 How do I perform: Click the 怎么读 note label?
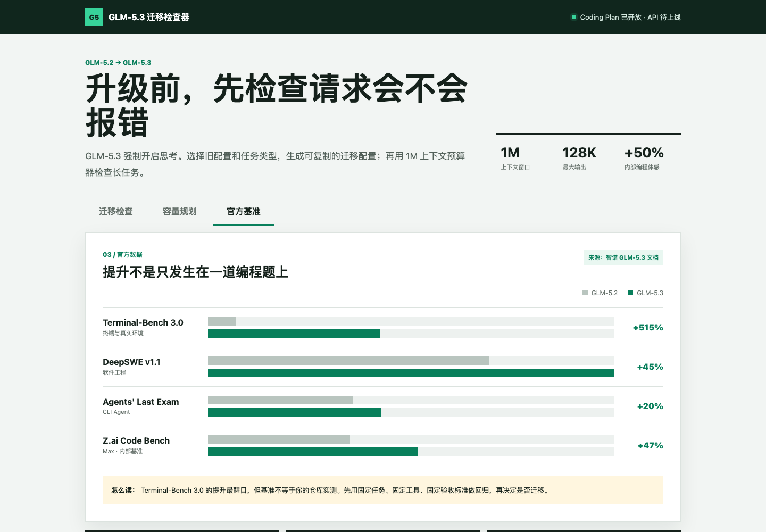coord(123,491)
